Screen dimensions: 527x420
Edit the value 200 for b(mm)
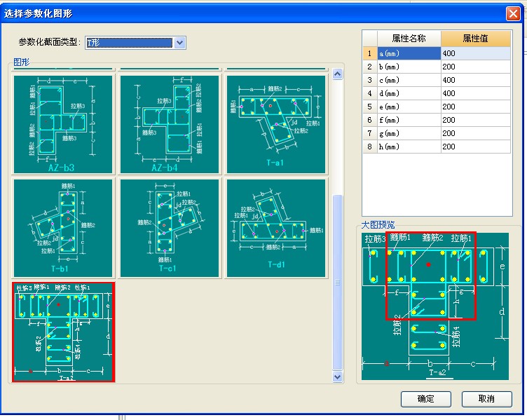(476, 67)
